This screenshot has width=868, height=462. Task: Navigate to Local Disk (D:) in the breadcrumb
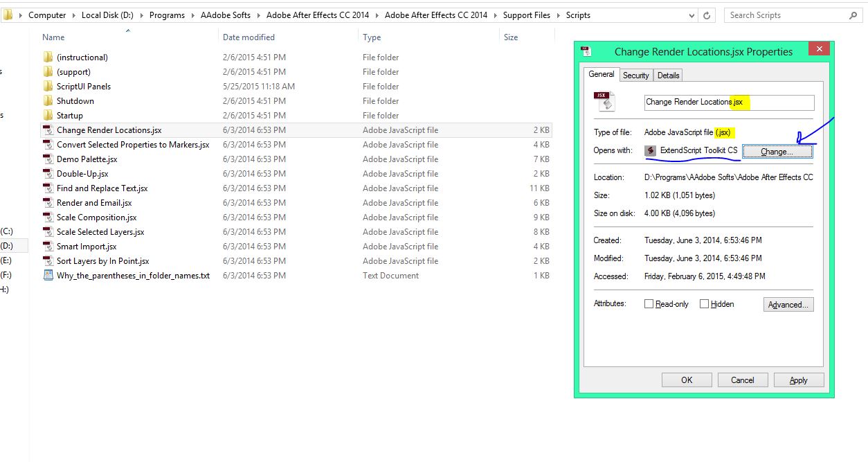(108, 15)
